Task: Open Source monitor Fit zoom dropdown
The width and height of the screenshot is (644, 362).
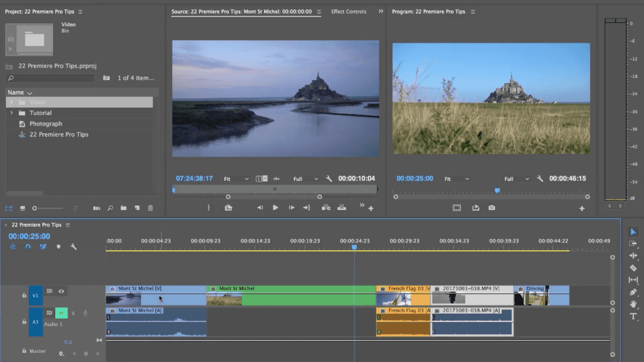Action: point(236,179)
